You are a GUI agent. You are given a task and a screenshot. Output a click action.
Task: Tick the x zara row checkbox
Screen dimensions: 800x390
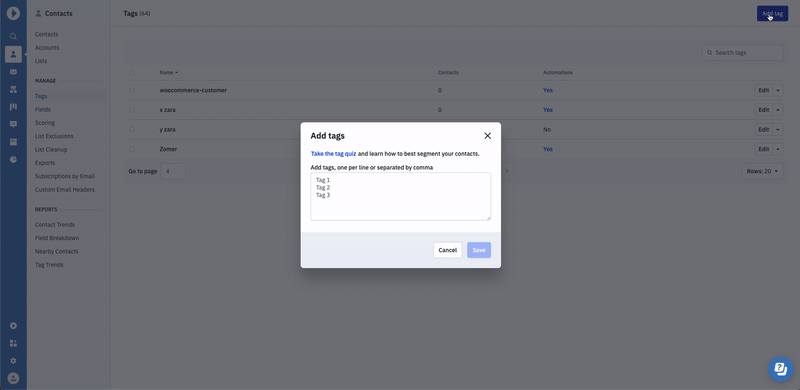[x=132, y=110]
